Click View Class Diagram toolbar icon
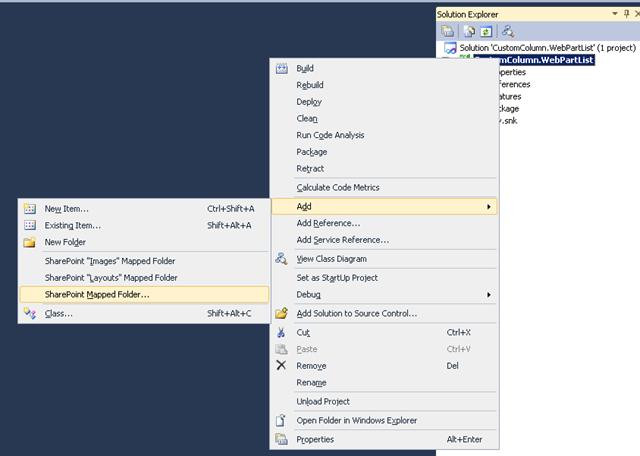This screenshot has height=456, width=640. (508, 31)
